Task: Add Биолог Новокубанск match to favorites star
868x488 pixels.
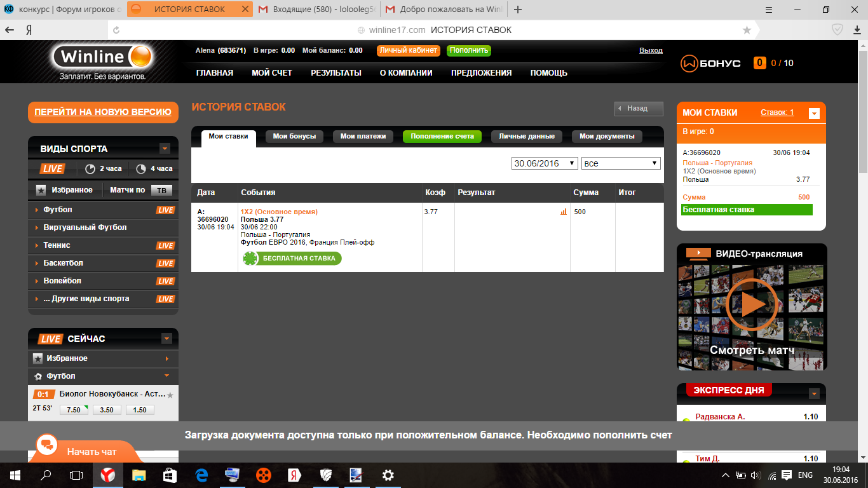Action: (x=170, y=395)
